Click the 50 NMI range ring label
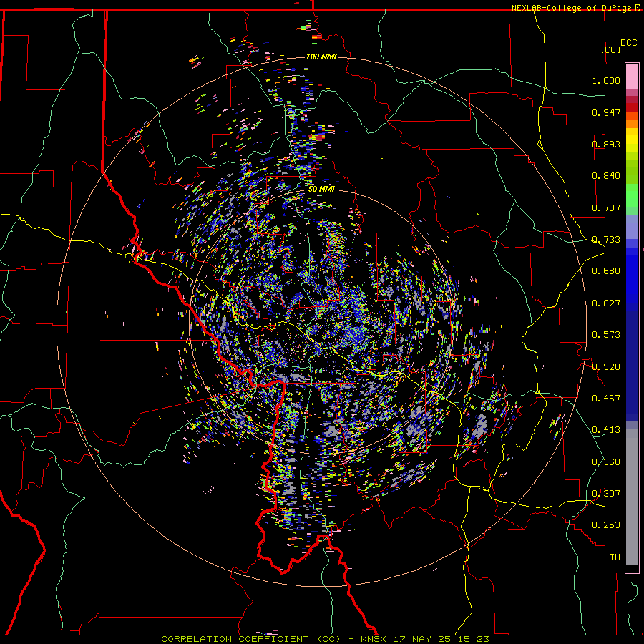This screenshot has height=644, width=644. (x=321, y=190)
